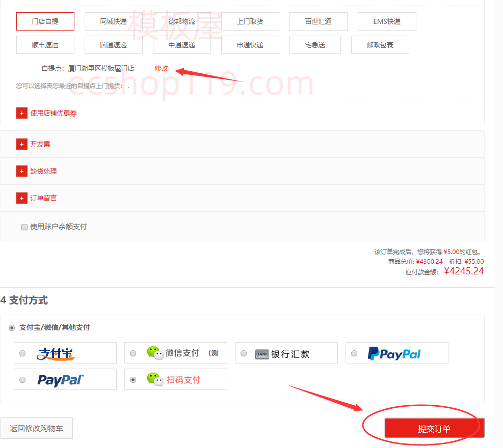This screenshot has height=448, width=503.
Task: Select 中通速递 courier
Action: pyautogui.click(x=182, y=45)
